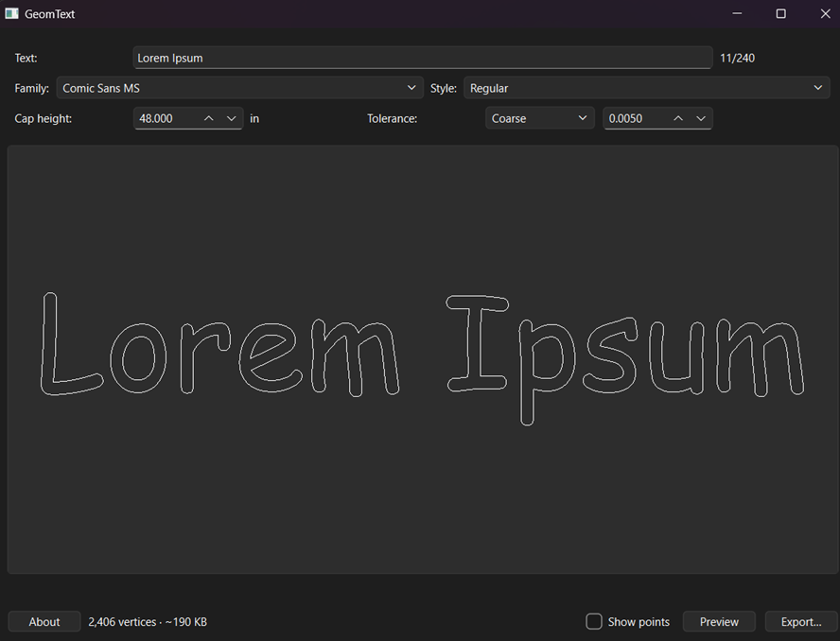The height and width of the screenshot is (641, 840).
Task: Open the Comic Sans MS family dropdown
Action: tap(240, 88)
